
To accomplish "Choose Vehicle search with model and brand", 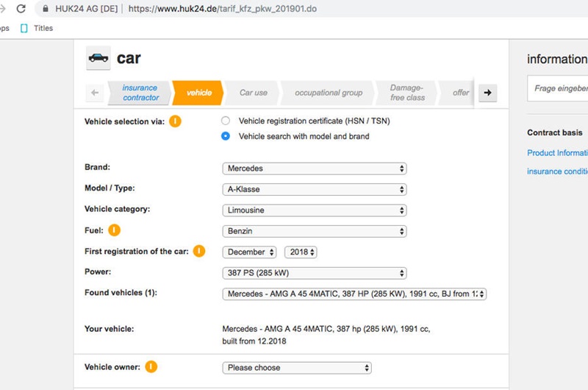I will point(226,136).
